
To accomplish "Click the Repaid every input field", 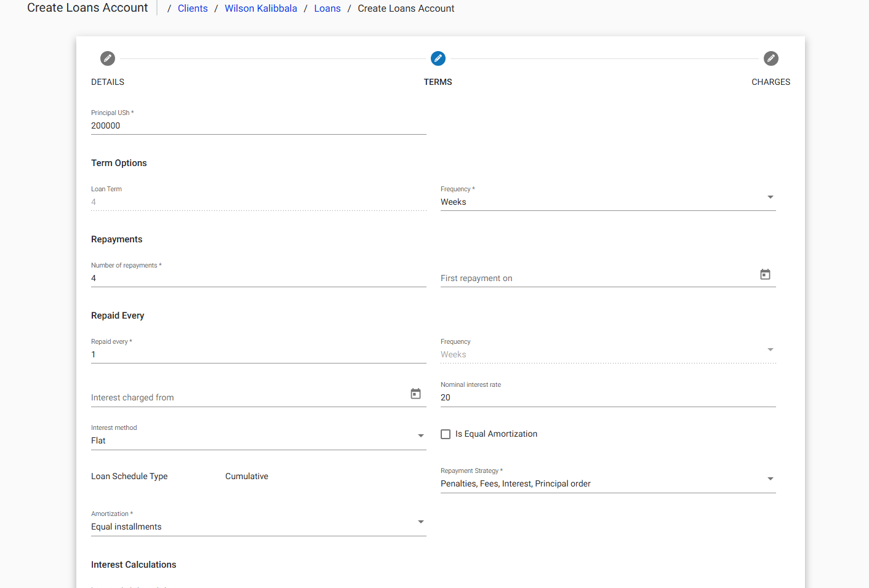I will (258, 354).
